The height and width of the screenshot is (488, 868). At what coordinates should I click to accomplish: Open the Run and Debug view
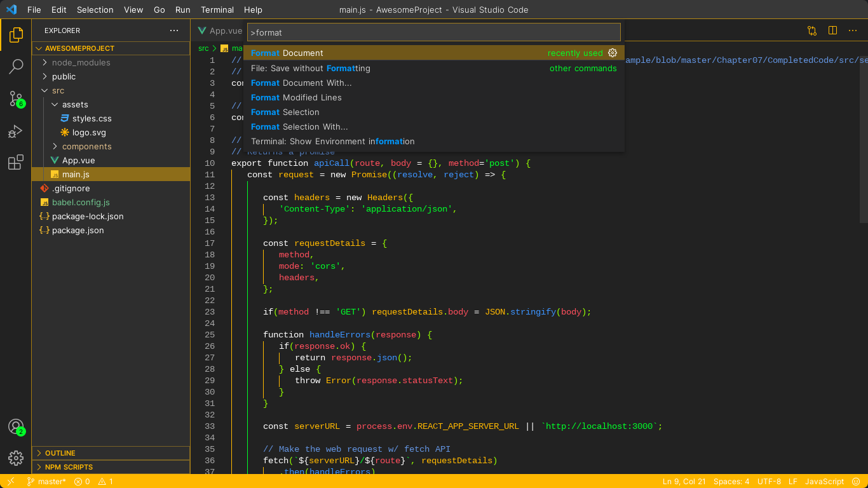(x=16, y=132)
